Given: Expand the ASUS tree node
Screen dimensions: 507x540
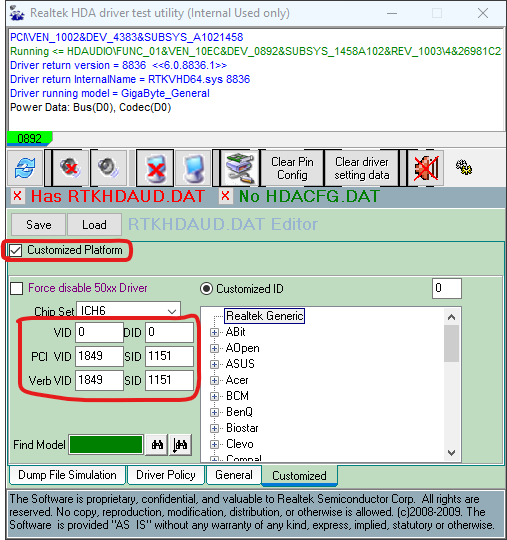Looking at the screenshot, I should point(214,364).
